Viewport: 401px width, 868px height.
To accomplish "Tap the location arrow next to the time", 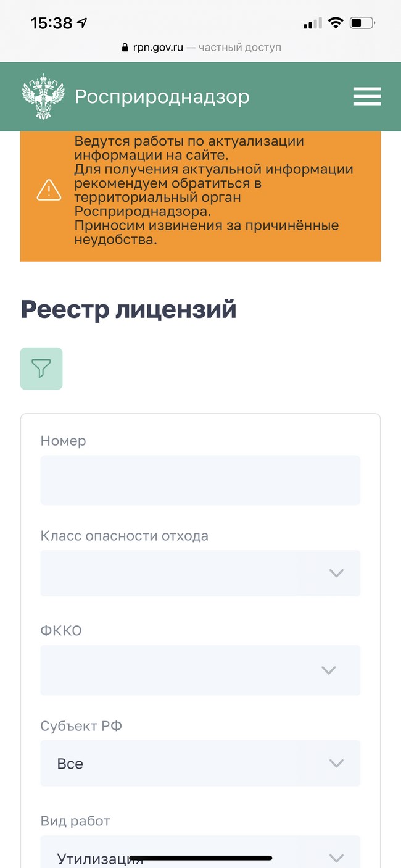I will (82, 23).
